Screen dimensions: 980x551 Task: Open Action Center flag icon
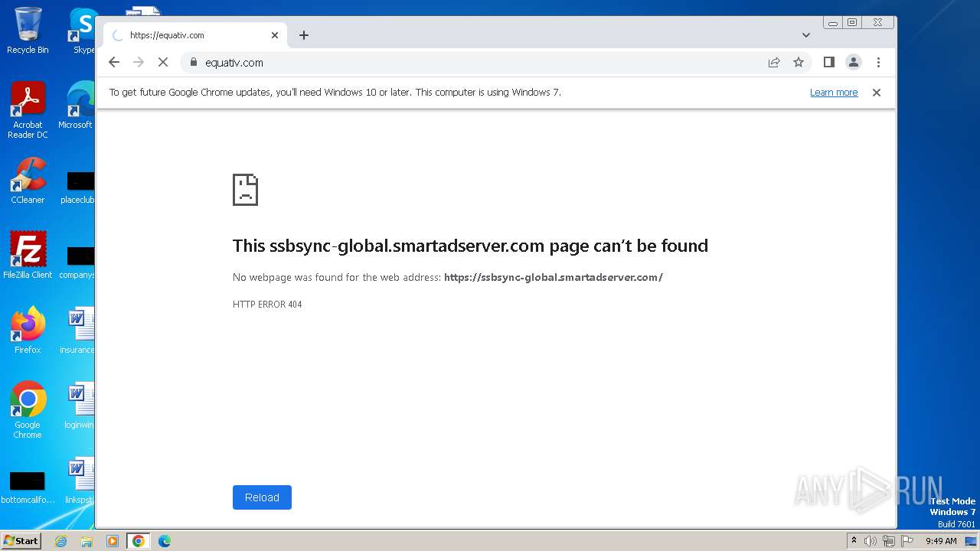(x=907, y=541)
